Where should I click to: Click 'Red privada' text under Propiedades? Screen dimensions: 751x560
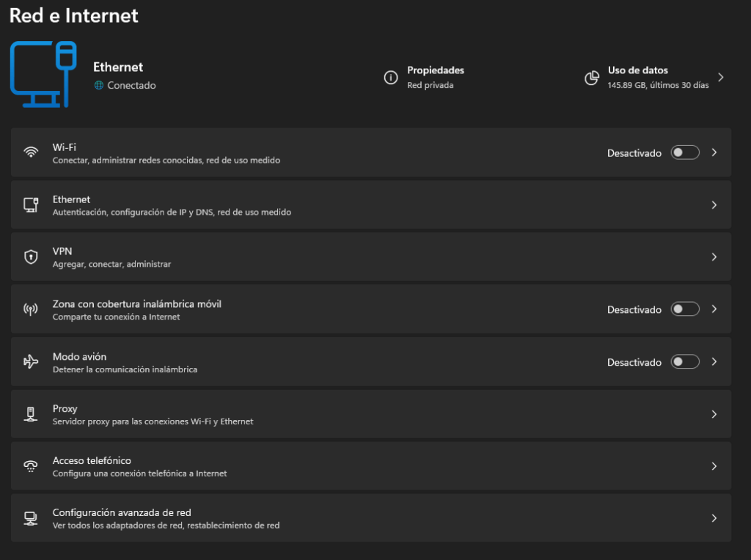pos(430,85)
